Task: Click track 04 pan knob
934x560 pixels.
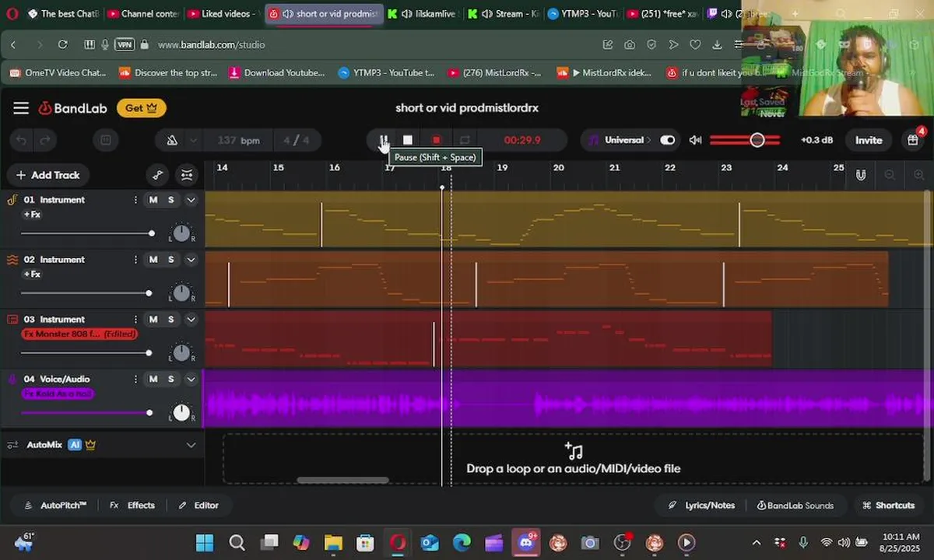Action: [x=181, y=412]
